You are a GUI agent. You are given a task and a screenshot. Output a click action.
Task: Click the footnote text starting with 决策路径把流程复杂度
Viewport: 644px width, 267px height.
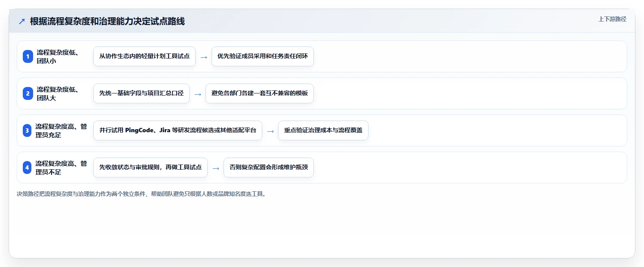click(141, 194)
